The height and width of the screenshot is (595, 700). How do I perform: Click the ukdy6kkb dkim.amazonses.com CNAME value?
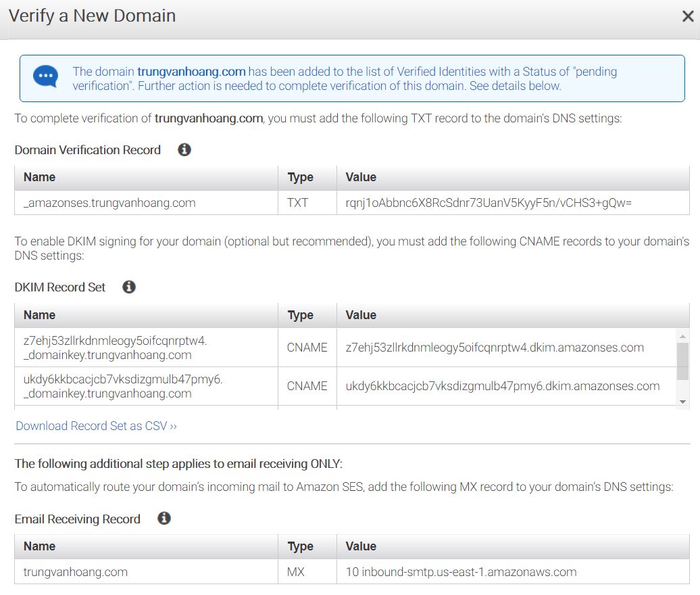tap(503, 386)
